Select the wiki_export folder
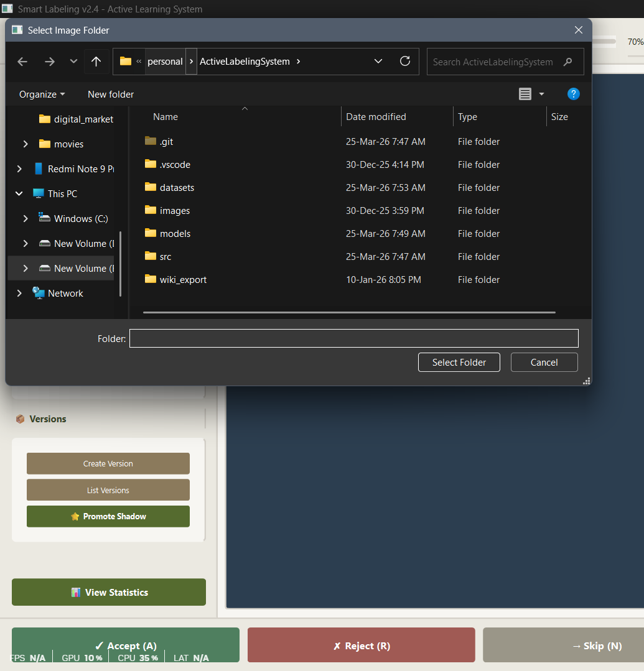Image resolution: width=644 pixels, height=671 pixels. click(175, 280)
